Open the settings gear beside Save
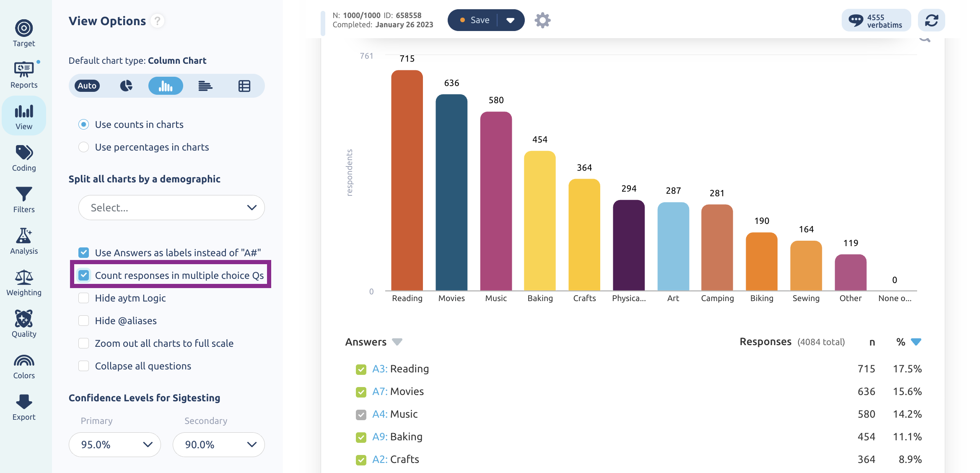The height and width of the screenshot is (473, 980). (542, 20)
